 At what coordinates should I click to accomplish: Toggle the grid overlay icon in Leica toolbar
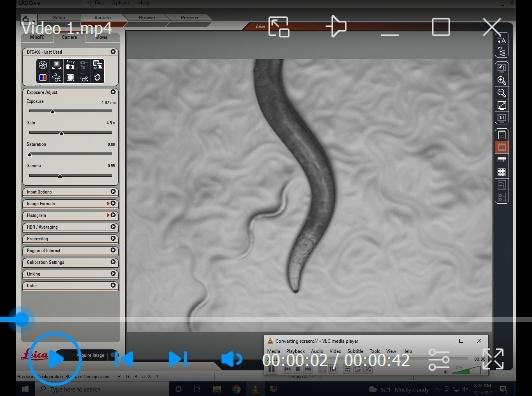(x=502, y=172)
